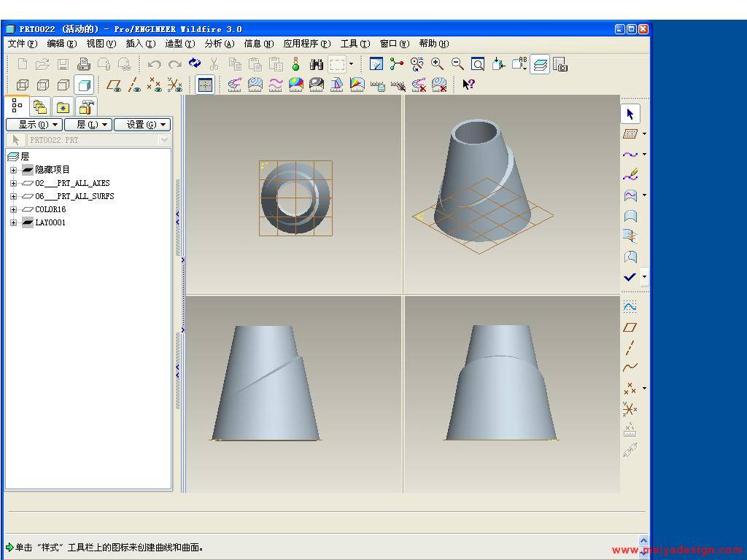
Task: Expand the LAY0001 layer
Action: [13, 222]
